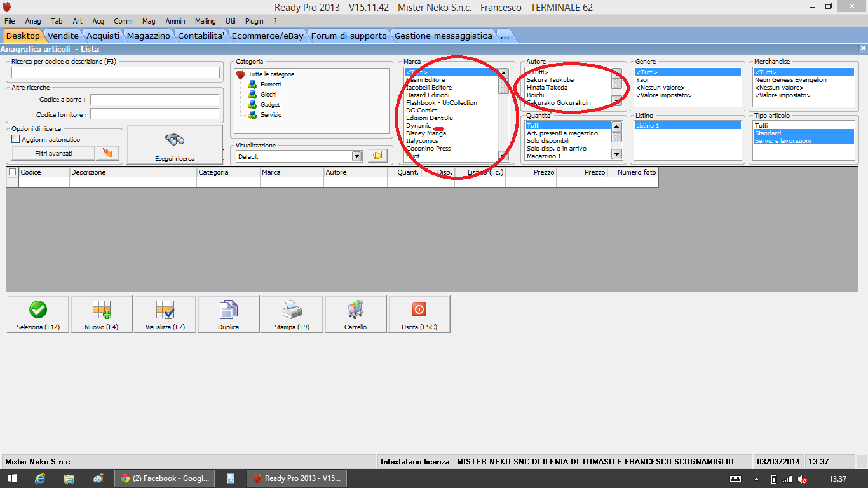Click the Esegui ricerca binoculars button
The width and height of the screenshot is (868, 488).
point(175,145)
